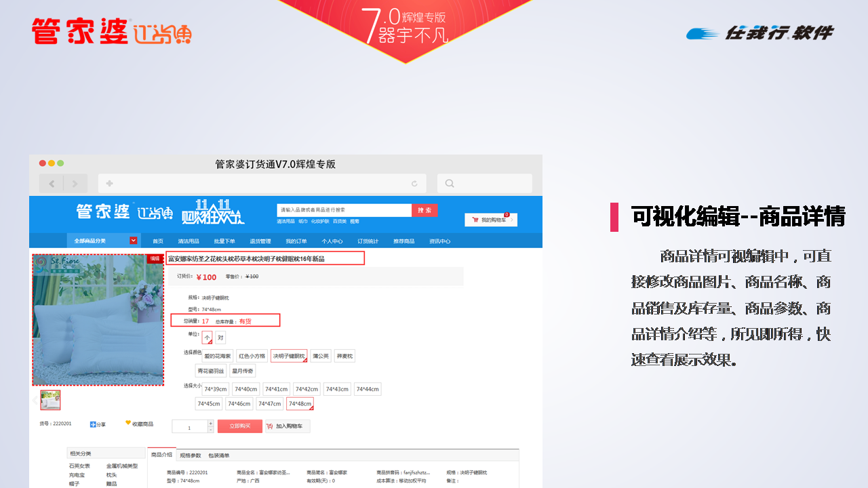Click the magnifier icon in browser search box

(450, 184)
